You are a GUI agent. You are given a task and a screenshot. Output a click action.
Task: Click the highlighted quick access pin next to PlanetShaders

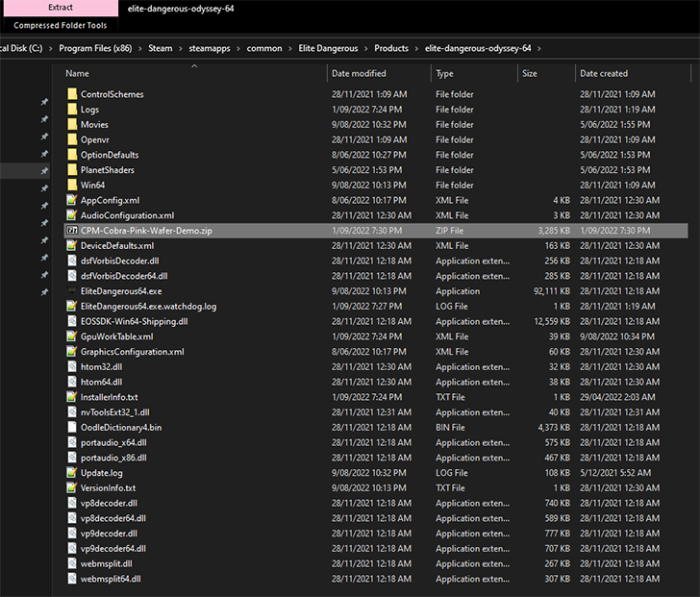(44, 171)
